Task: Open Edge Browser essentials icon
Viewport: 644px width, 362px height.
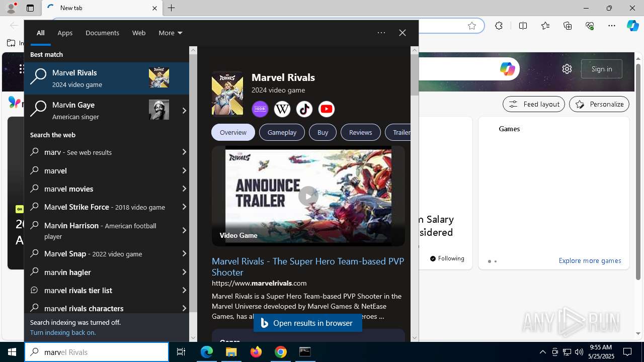Action: 590,26
